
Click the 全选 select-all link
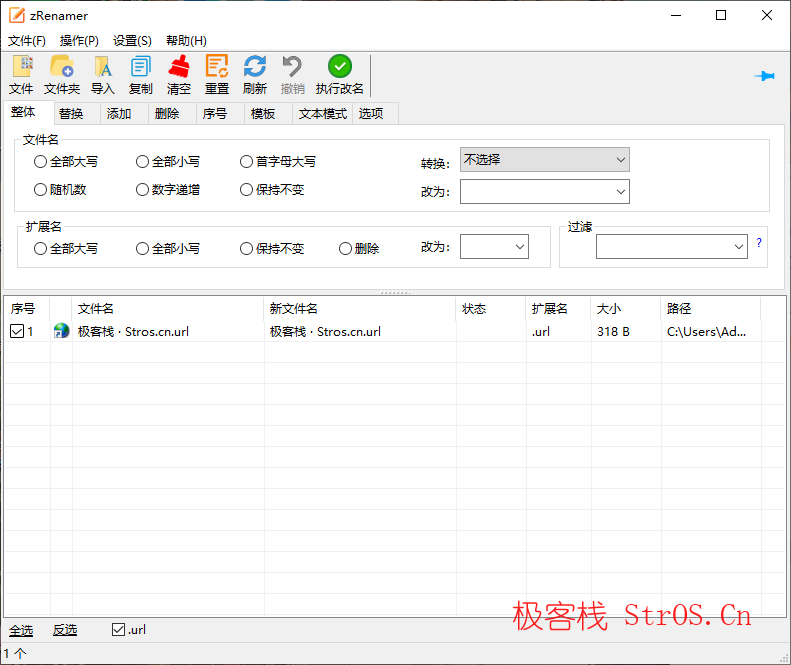[21, 630]
